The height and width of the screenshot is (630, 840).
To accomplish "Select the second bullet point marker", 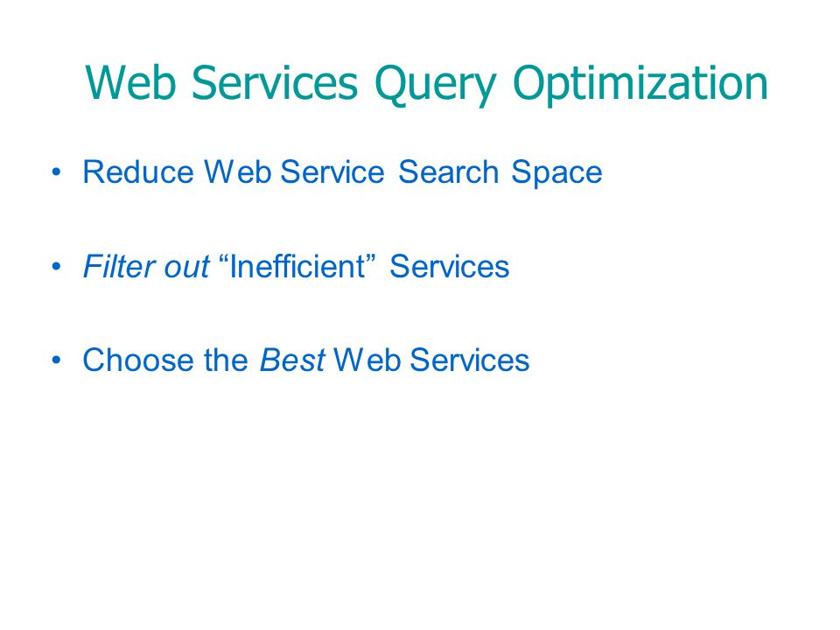I will [x=56, y=266].
